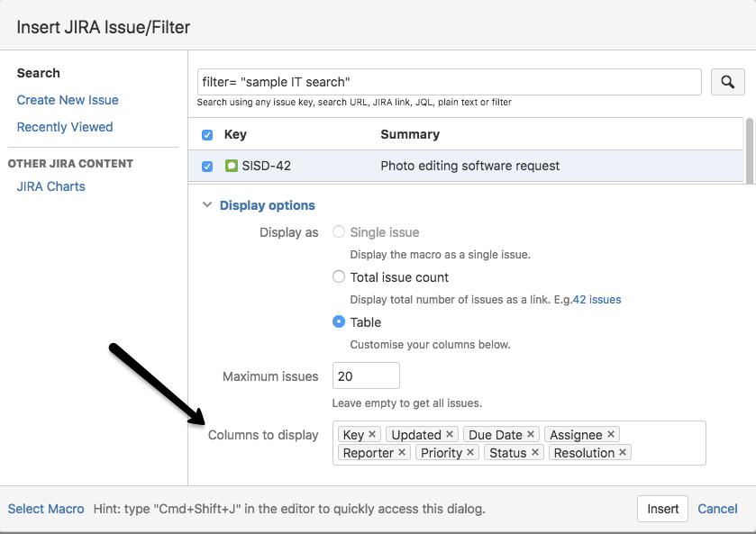Image resolution: width=756 pixels, height=534 pixels.
Task: Click the Resolution column tag label
Action: tap(584, 453)
